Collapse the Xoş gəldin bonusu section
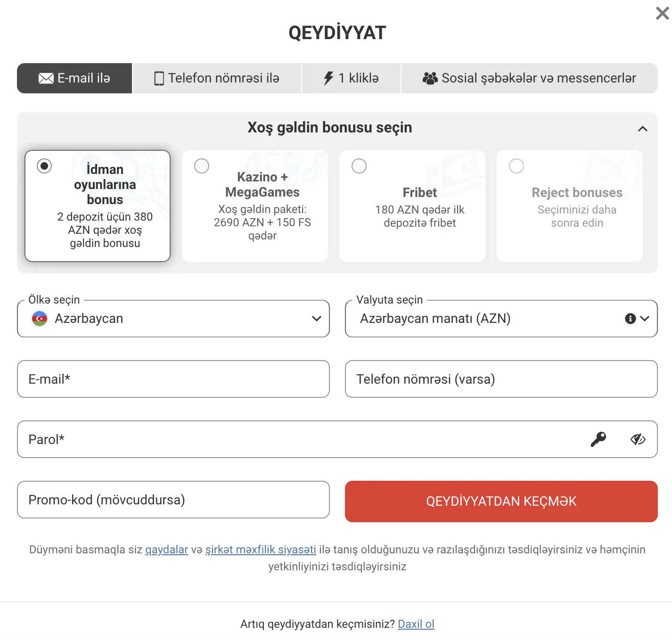The height and width of the screenshot is (641, 672). 643,129
